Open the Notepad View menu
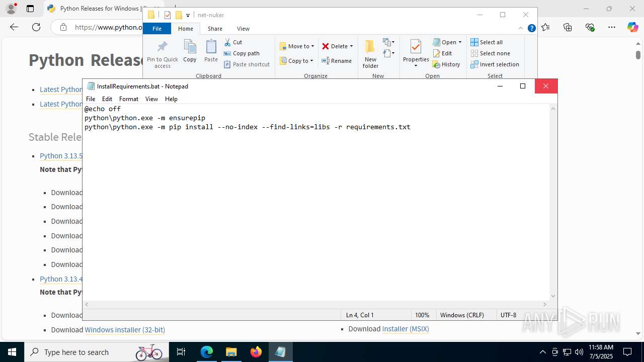The image size is (644, 362). (151, 99)
